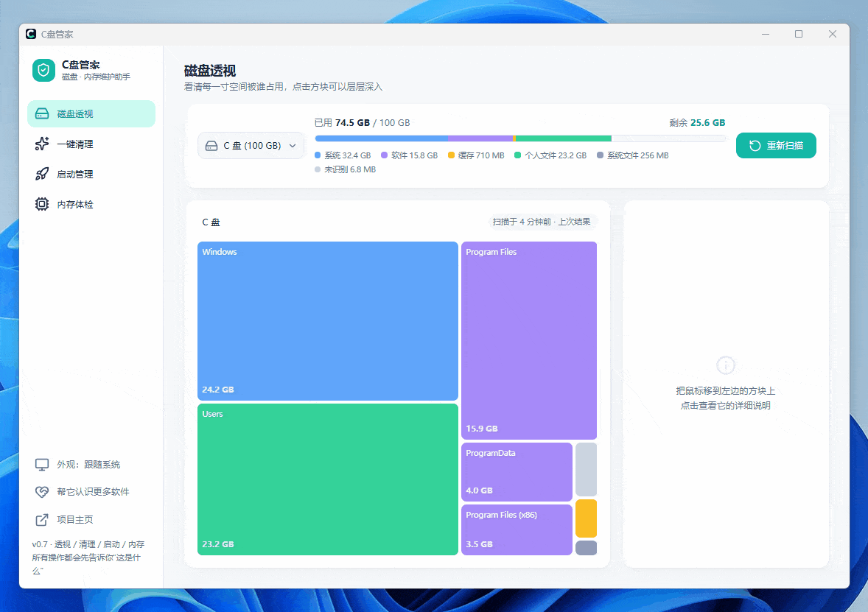Click the blue 系统 segment of the usage bar
868x612 pixels.
click(382, 138)
